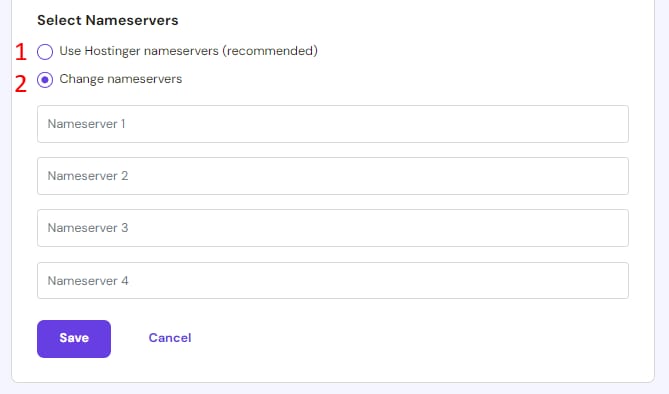Click the 'Nameserver 3' placeholder text

pos(88,228)
